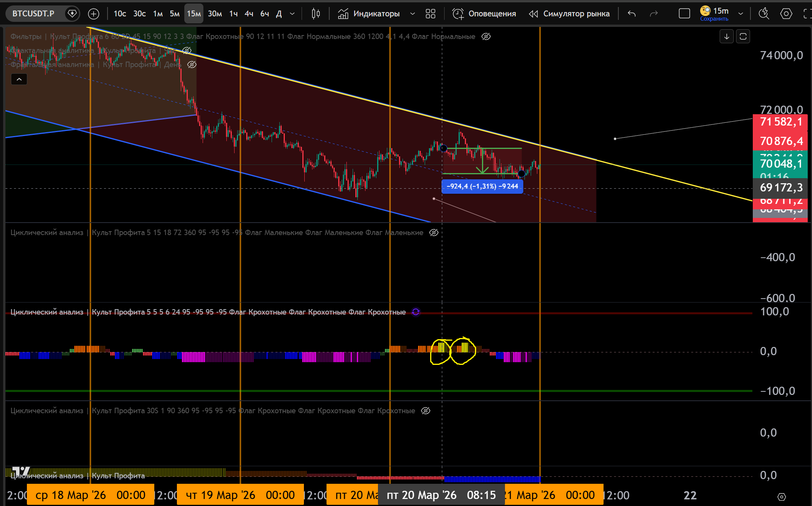
Task: Show hidden Циклический анализ 30S indicator
Action: tap(425, 410)
